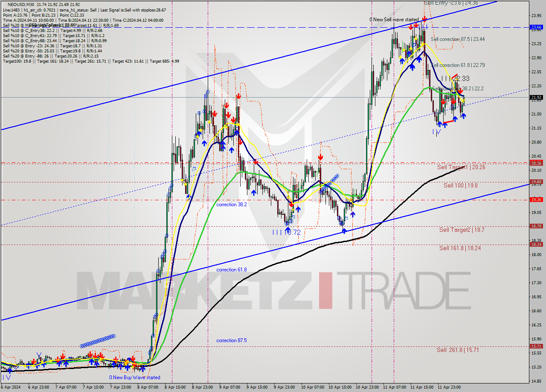Select the 'Sell %20 @ Entry -50: 25.03' row
Image resolution: width=546 pixels, height=392 pixels.
pyautogui.click(x=52, y=51)
